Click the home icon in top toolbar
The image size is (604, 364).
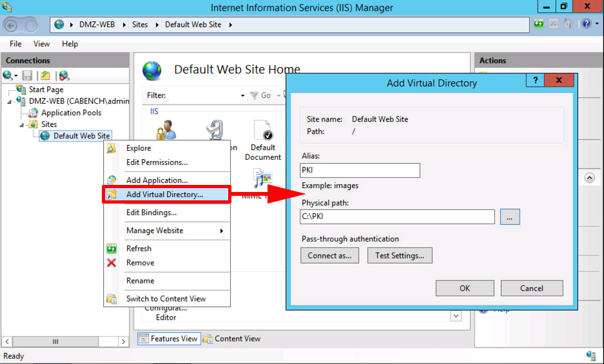click(568, 24)
